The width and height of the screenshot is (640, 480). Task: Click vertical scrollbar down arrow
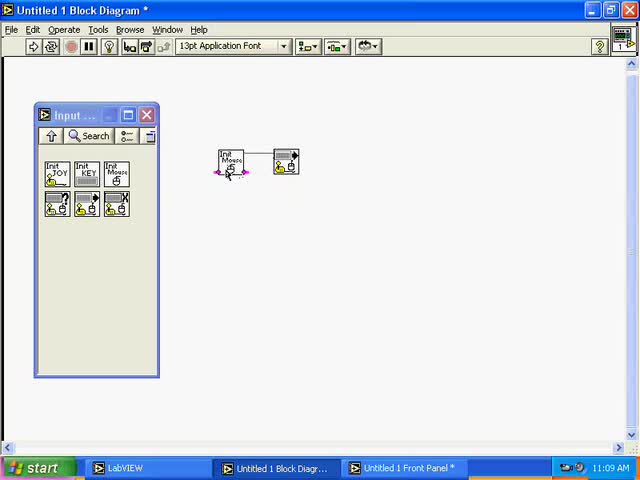(x=631, y=435)
